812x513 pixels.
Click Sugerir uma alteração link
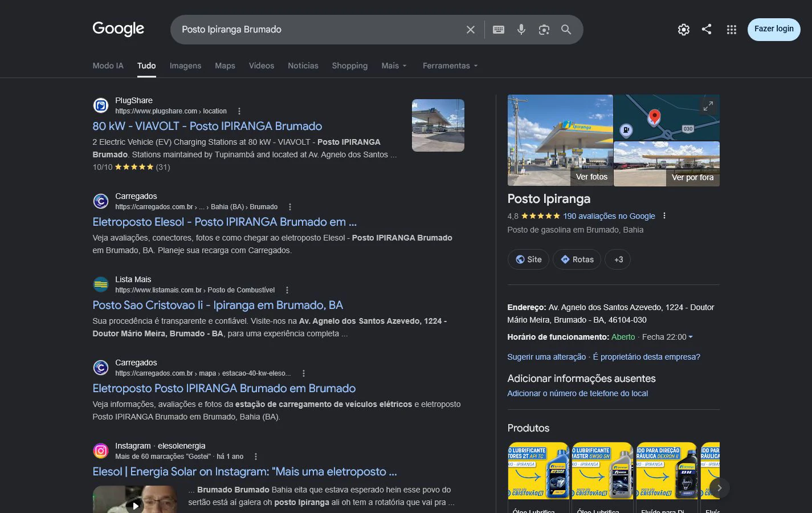[x=546, y=357]
